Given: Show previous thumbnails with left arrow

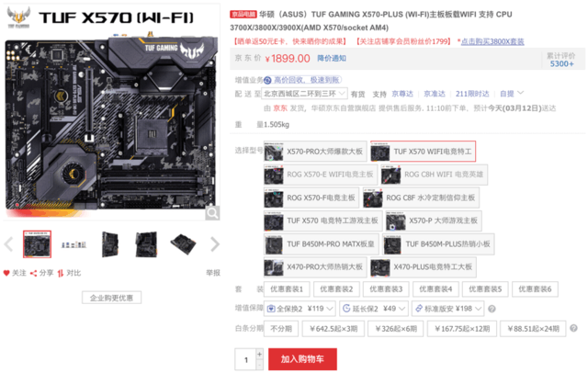Looking at the screenshot, I should [x=9, y=244].
